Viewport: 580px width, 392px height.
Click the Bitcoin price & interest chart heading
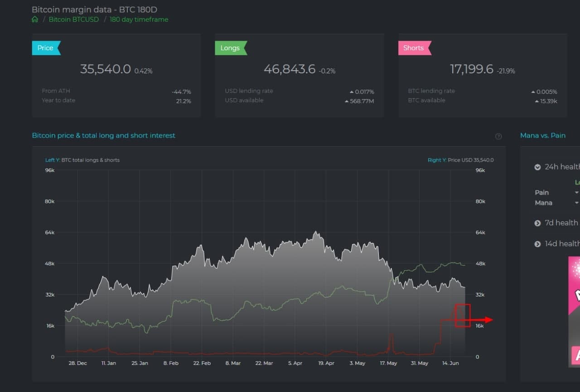[103, 135]
